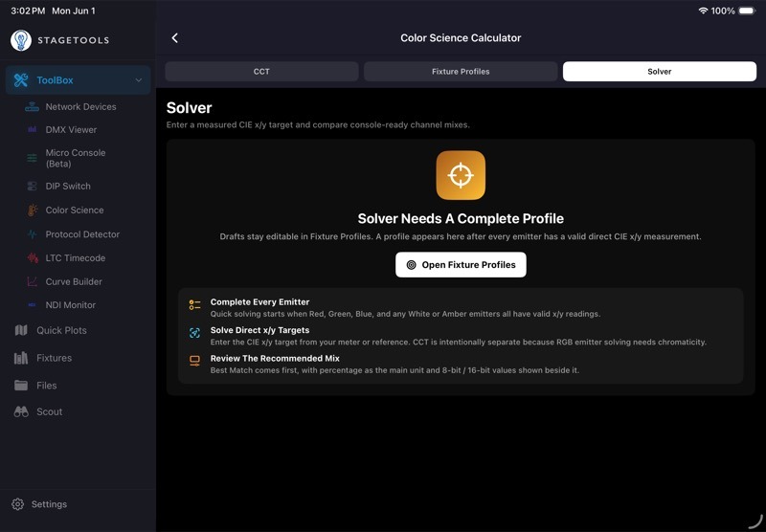This screenshot has width=766, height=532.
Task: Open Fixtures label in sidebar
Action: coord(54,358)
